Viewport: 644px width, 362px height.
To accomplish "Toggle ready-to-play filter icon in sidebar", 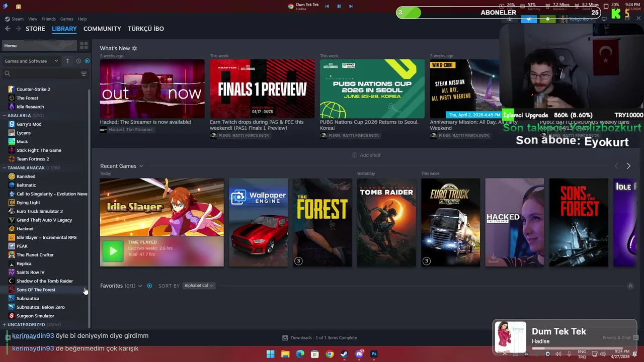I will click(87, 61).
